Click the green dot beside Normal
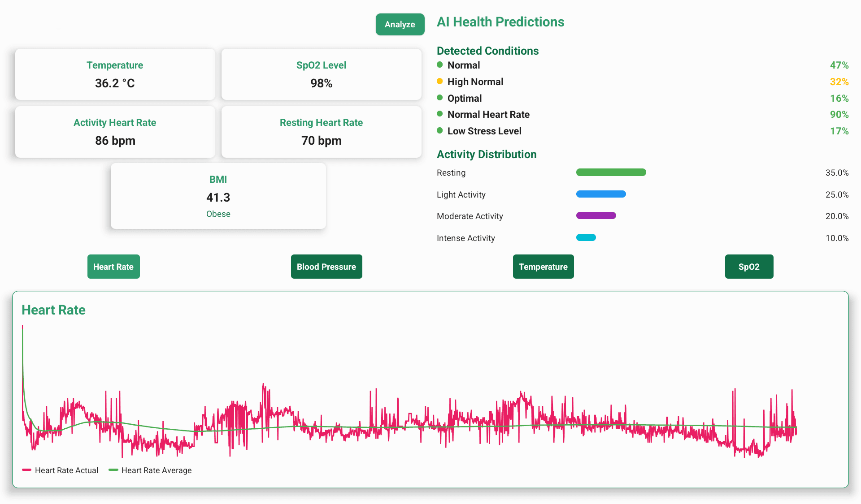Screen dimensions: 861x504 point(439,65)
